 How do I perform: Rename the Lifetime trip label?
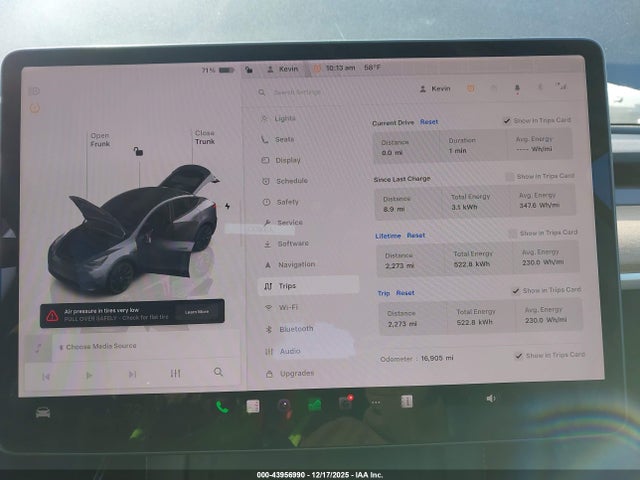point(388,236)
